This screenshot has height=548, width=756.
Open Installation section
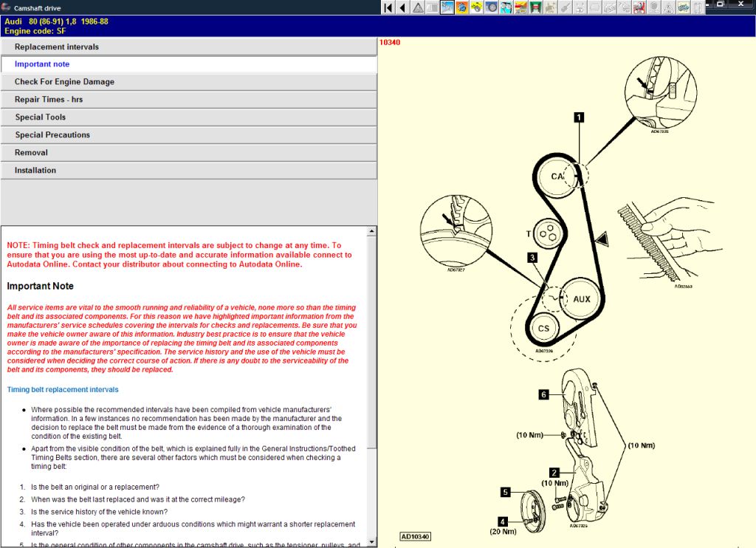[x=188, y=171]
